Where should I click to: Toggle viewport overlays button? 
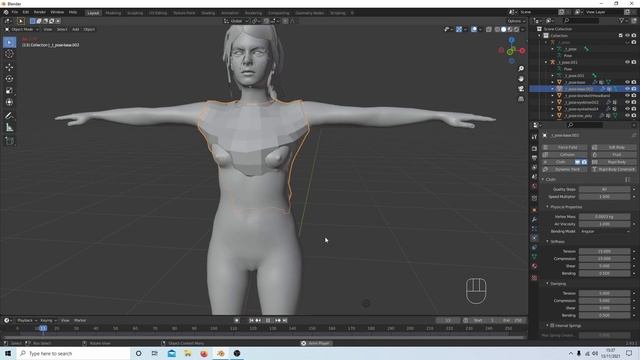(474, 29)
